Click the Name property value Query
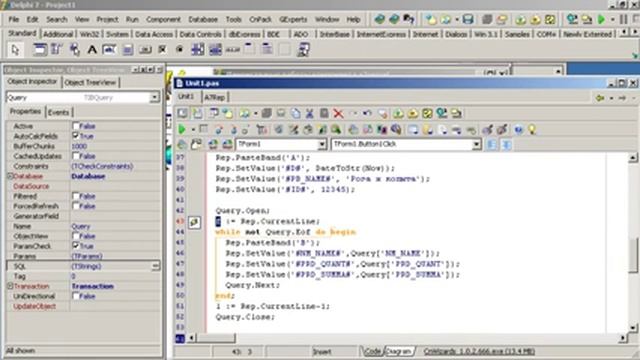This screenshot has height=360, width=640. [x=81, y=226]
